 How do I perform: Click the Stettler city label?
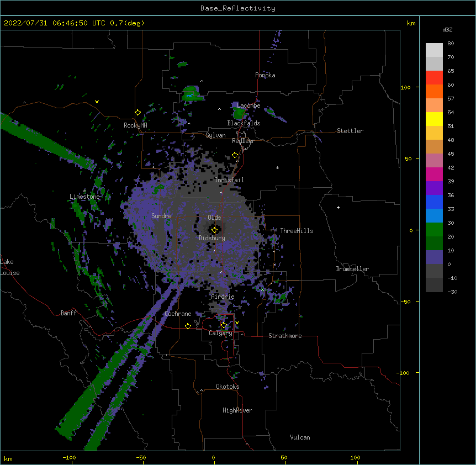pyautogui.click(x=350, y=131)
